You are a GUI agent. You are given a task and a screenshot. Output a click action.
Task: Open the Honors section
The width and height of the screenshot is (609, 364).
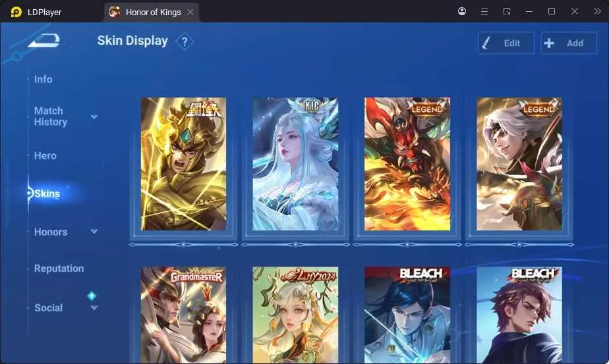(51, 232)
